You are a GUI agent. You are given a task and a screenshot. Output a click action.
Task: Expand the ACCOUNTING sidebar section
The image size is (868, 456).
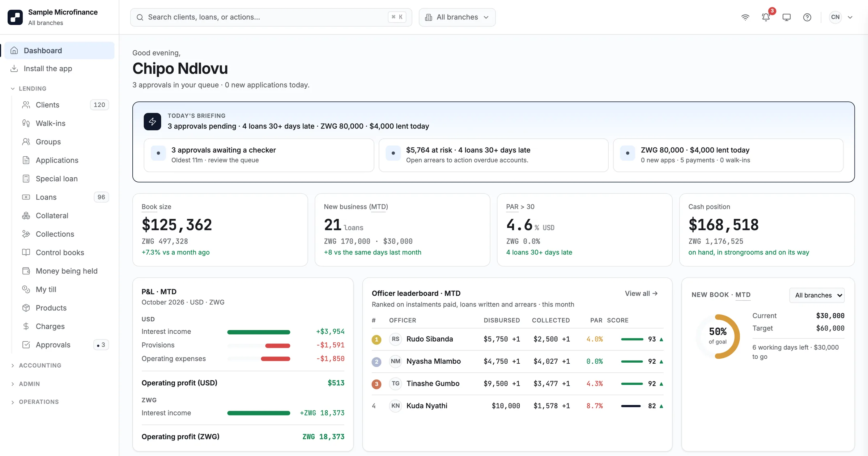point(36,365)
